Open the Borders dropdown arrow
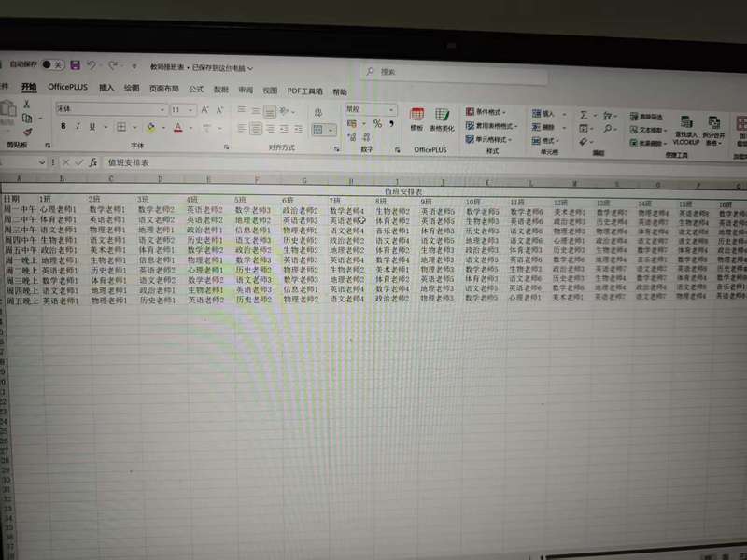The image size is (747, 560). pos(134,128)
